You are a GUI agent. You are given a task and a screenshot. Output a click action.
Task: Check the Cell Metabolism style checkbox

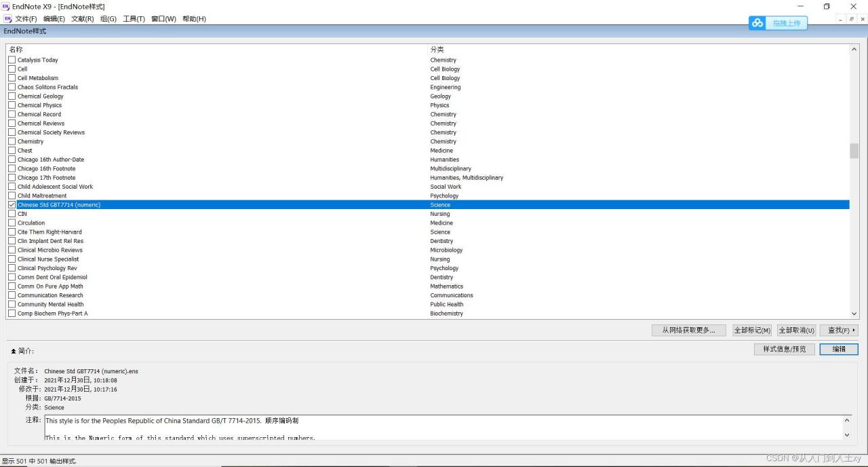point(12,78)
